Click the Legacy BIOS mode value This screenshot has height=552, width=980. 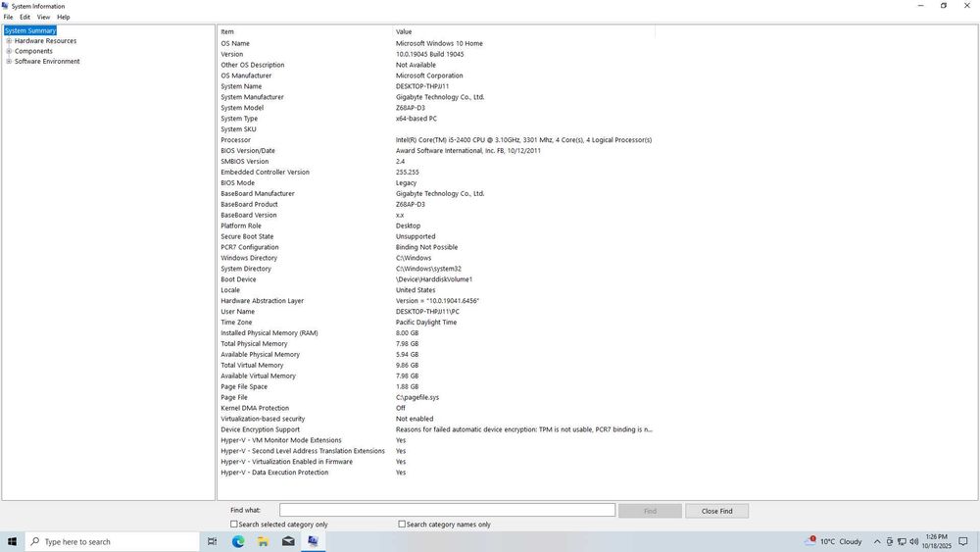click(x=407, y=182)
